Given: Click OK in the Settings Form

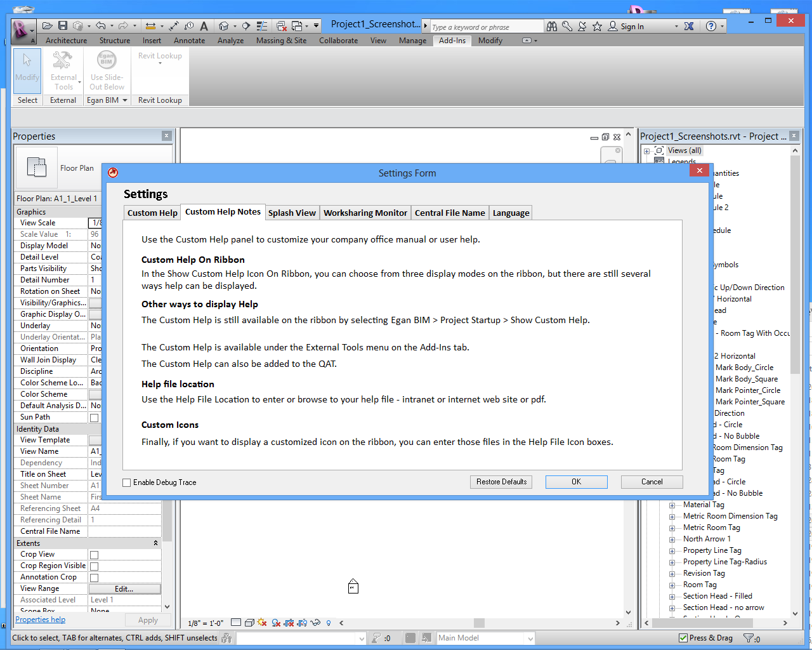Looking at the screenshot, I should [576, 482].
